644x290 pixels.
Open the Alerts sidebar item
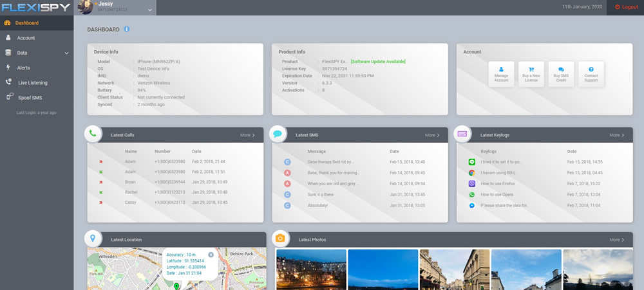[x=37, y=68]
